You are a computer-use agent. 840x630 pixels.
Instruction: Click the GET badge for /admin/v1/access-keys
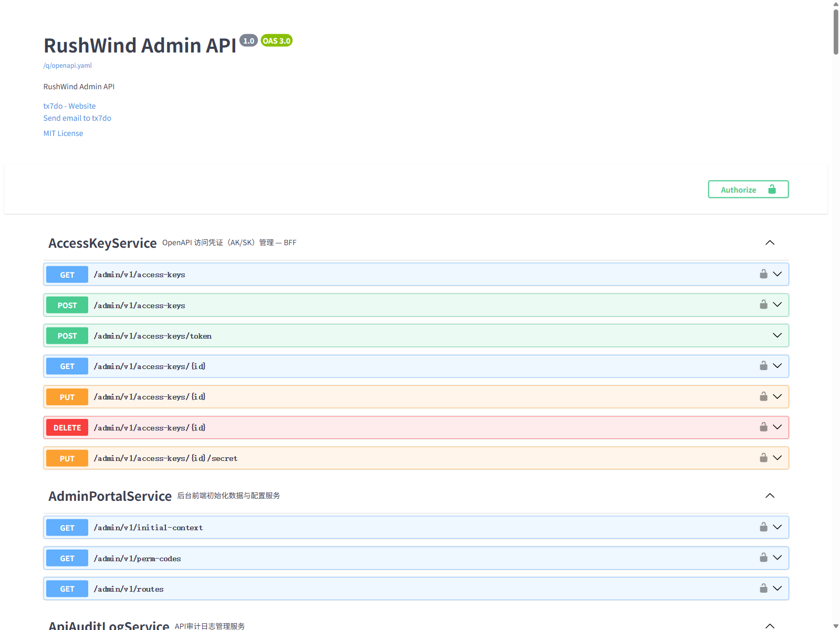(67, 275)
